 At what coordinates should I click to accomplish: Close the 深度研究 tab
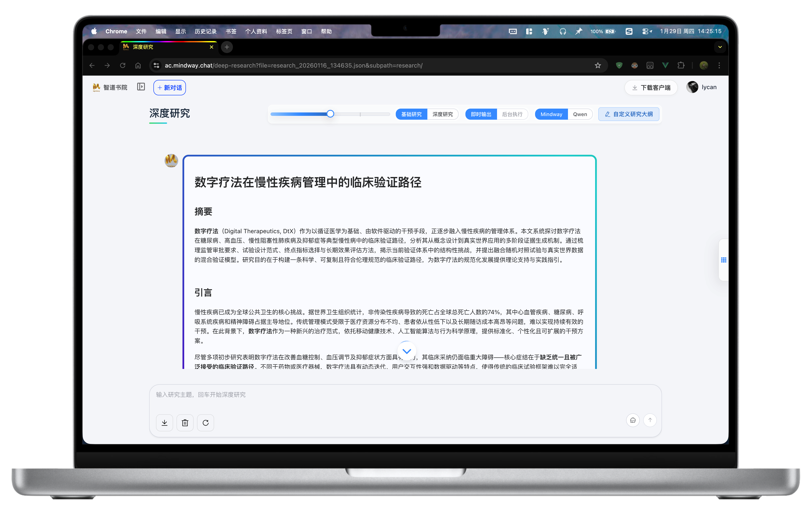[211, 47]
